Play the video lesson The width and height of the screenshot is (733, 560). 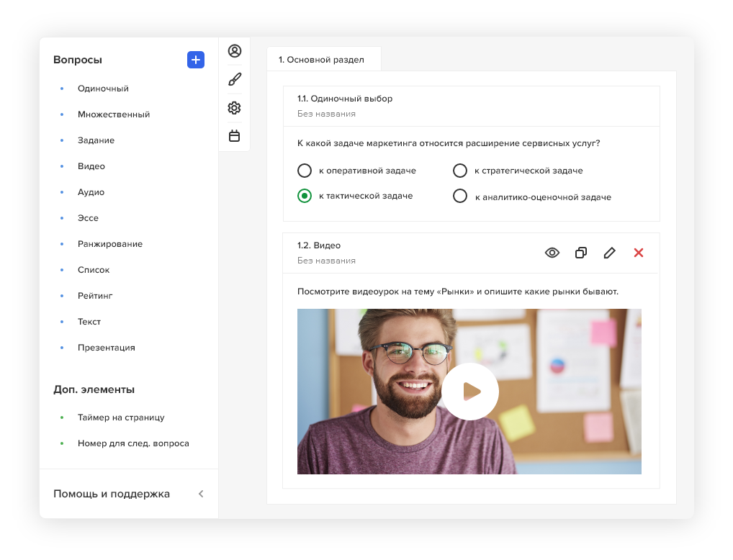[x=470, y=392]
